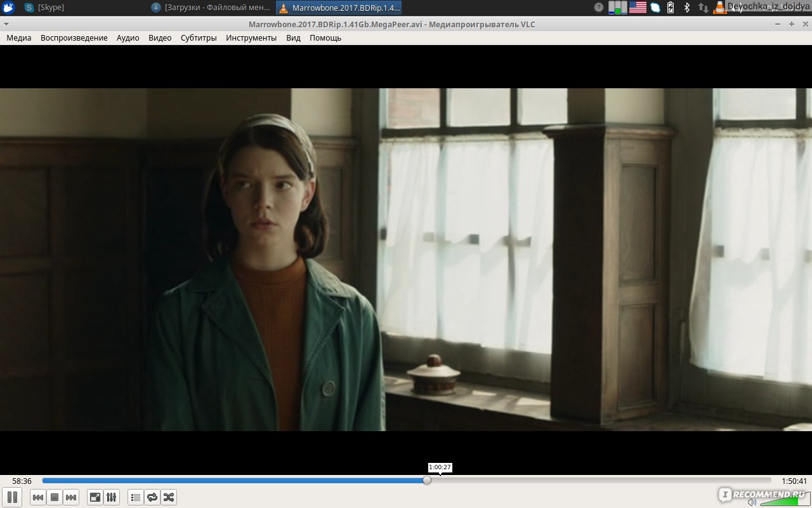Open the system load monitor applet

point(617,8)
